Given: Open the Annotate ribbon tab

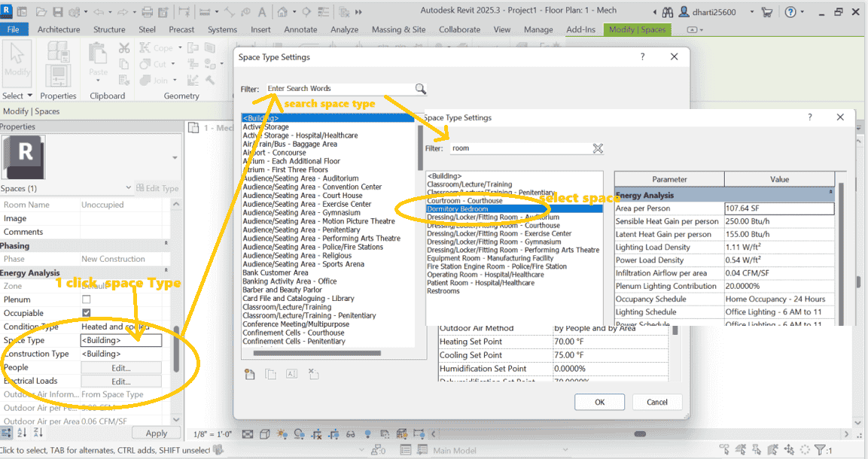Looking at the screenshot, I should (300, 29).
